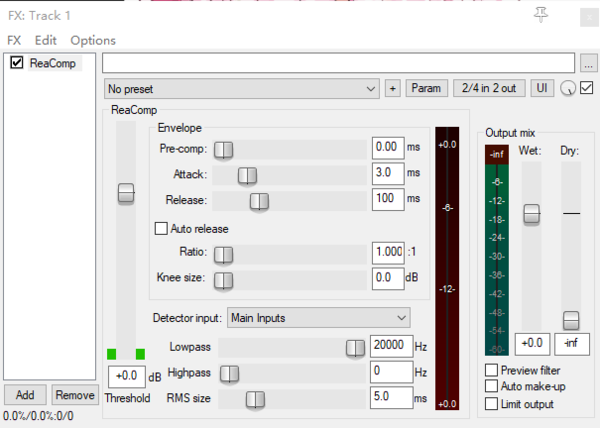Click the ellipsis button beside comment field
The image size is (600, 428).
pyautogui.click(x=589, y=64)
